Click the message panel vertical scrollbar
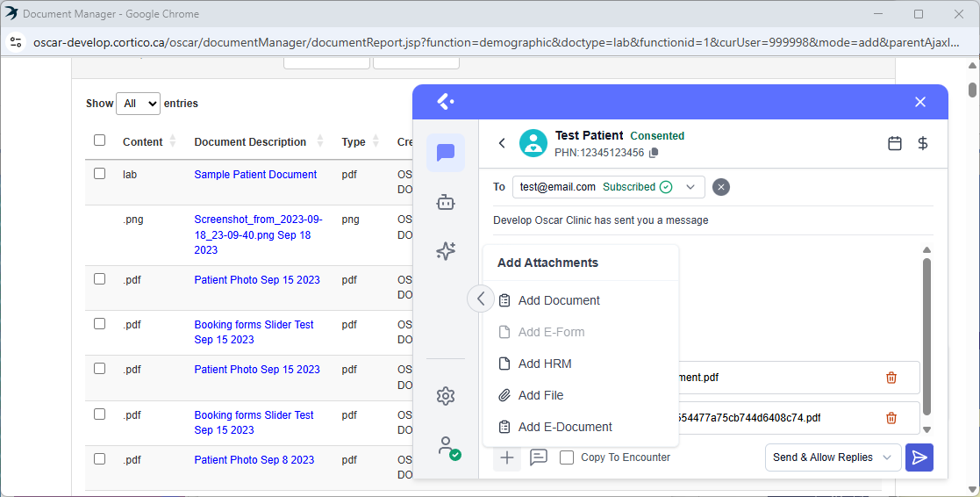This screenshot has height=497, width=980. point(926,336)
